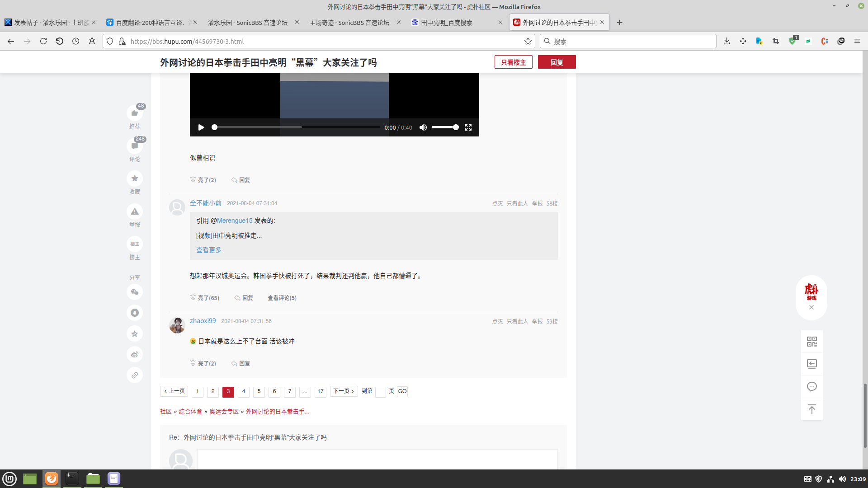The width and height of the screenshot is (868, 488).
Task: Copy the thread link icon in share column
Action: [x=135, y=375]
